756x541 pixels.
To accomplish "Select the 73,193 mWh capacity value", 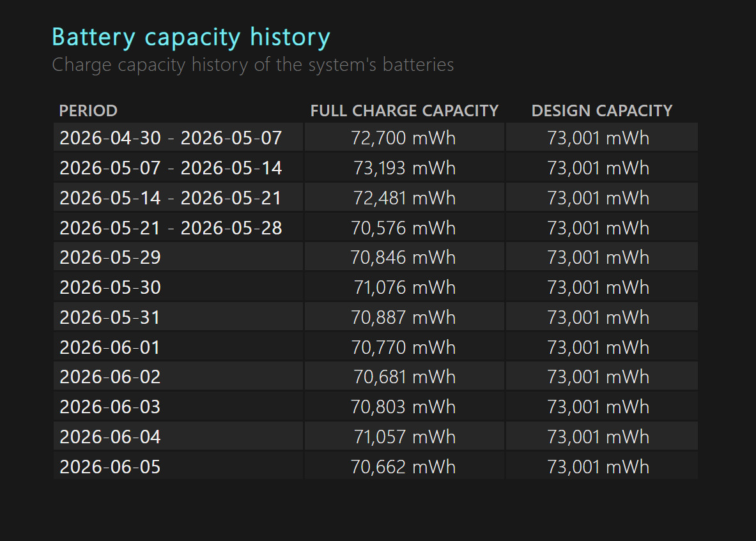I will point(404,168).
